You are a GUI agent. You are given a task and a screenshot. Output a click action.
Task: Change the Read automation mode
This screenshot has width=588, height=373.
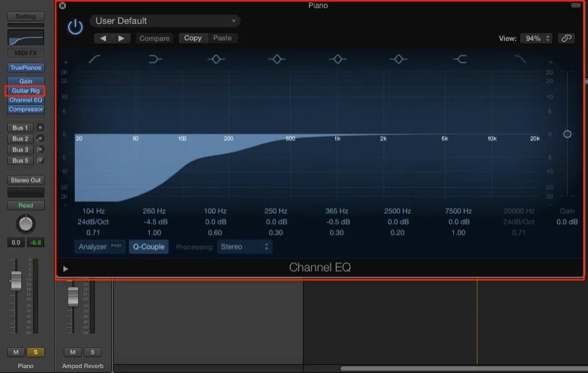pyautogui.click(x=26, y=205)
